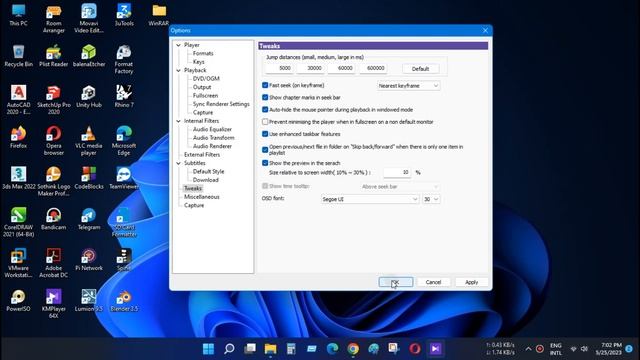The width and height of the screenshot is (640, 360).
Task: Select Miscellaneous in options tree
Action: pyautogui.click(x=202, y=197)
